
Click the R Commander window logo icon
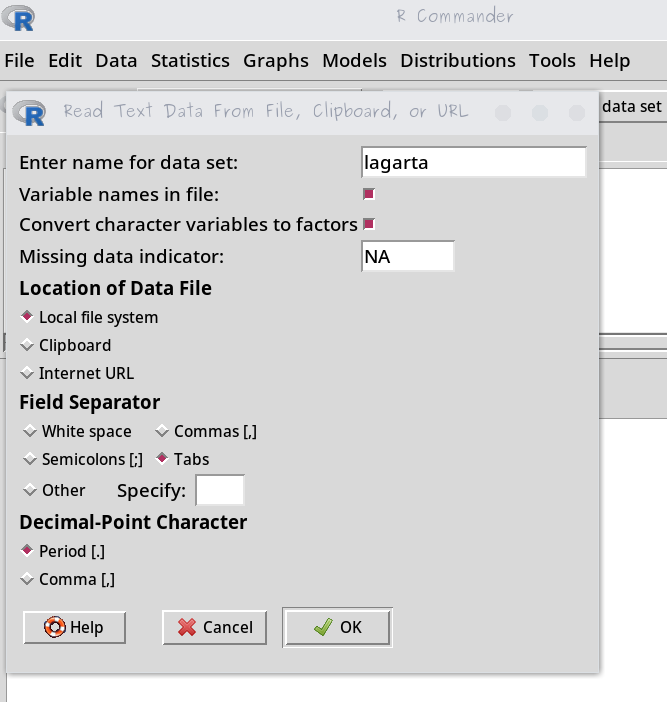[18, 17]
